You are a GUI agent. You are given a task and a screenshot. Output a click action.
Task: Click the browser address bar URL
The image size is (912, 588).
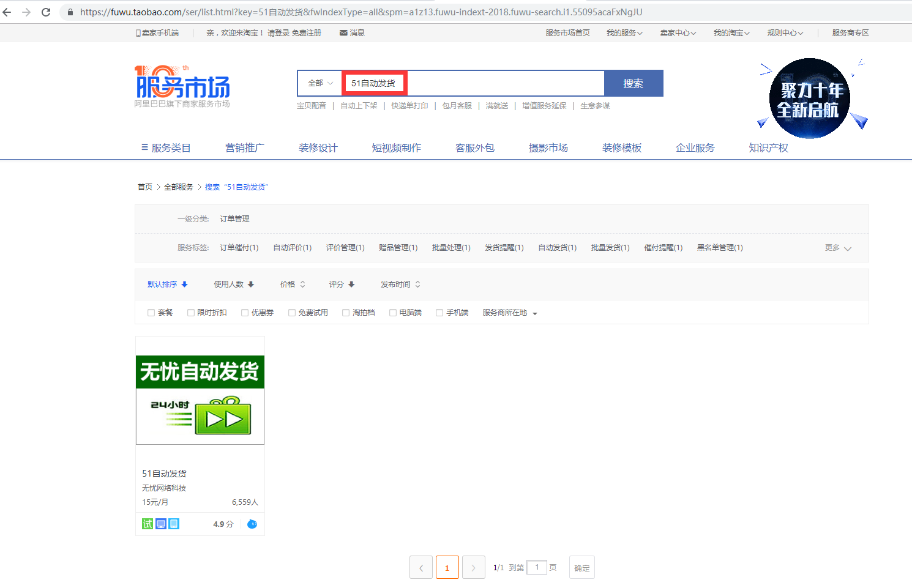361,12
